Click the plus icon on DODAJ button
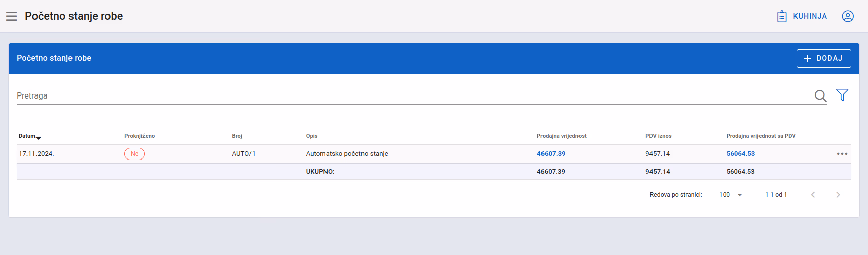Viewport: 868px width, 255px height. 808,58
